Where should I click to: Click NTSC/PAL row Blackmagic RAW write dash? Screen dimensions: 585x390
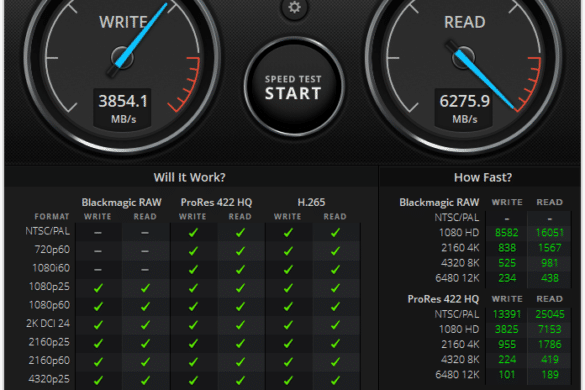(x=98, y=233)
